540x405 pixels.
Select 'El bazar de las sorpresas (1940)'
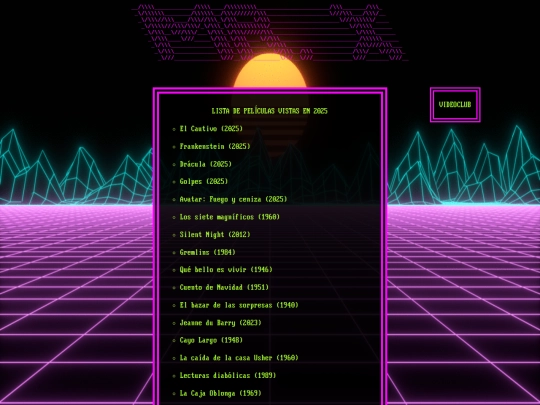click(x=239, y=305)
